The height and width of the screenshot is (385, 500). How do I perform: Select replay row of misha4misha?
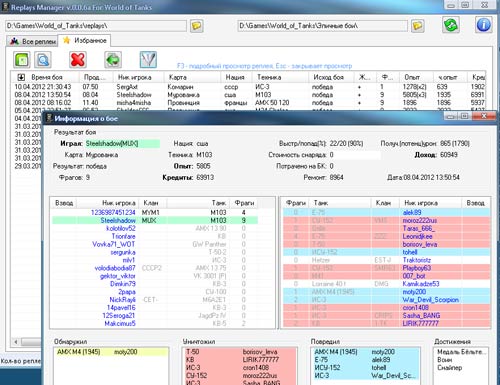click(248, 103)
